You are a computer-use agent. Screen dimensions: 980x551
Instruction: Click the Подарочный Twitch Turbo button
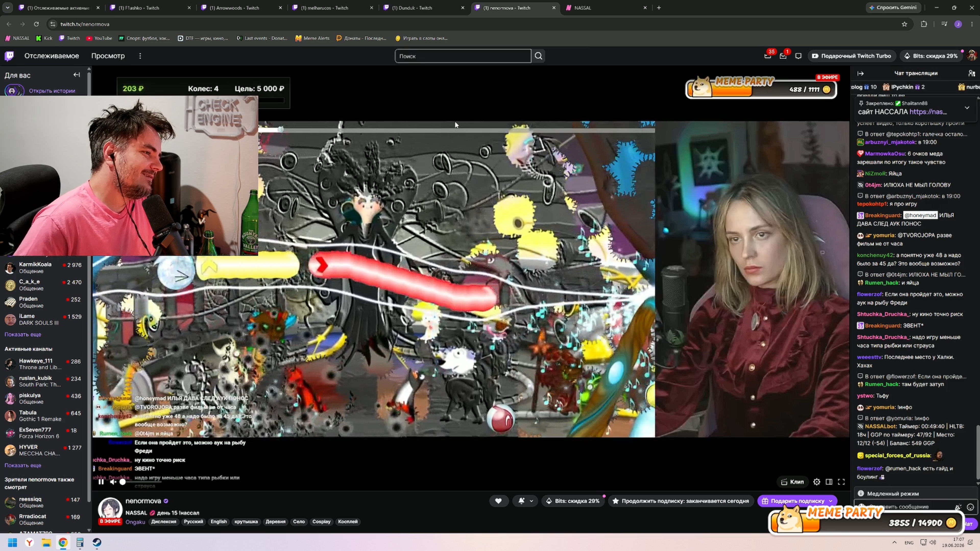[851, 56]
